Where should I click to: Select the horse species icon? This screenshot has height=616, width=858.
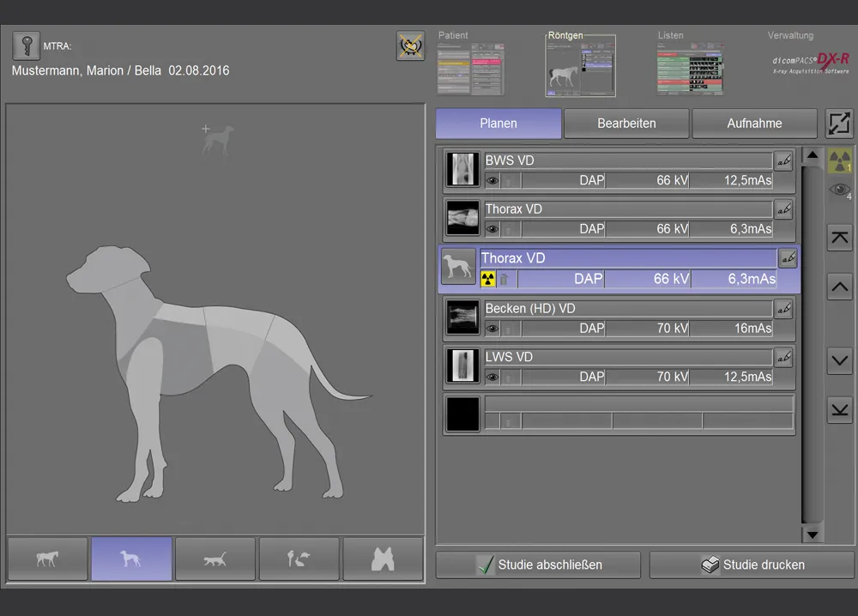47,559
